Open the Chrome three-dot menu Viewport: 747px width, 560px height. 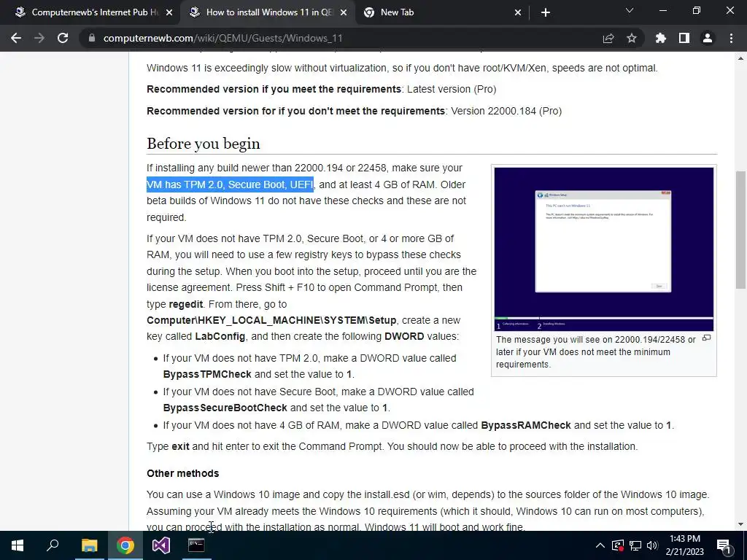[731, 38]
